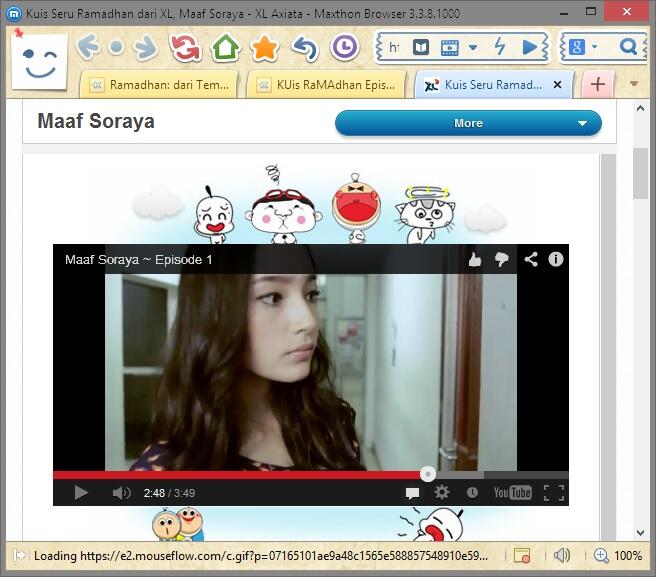Open video settings gear icon
This screenshot has width=656, height=577.
[x=442, y=492]
